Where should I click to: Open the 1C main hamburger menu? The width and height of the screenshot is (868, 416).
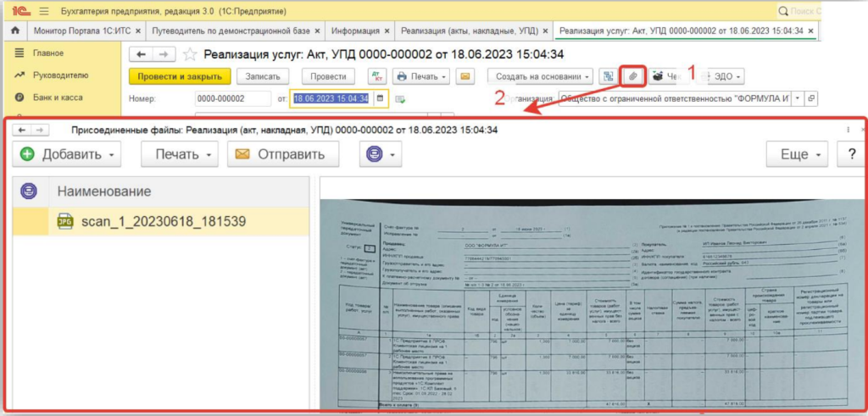tap(44, 11)
